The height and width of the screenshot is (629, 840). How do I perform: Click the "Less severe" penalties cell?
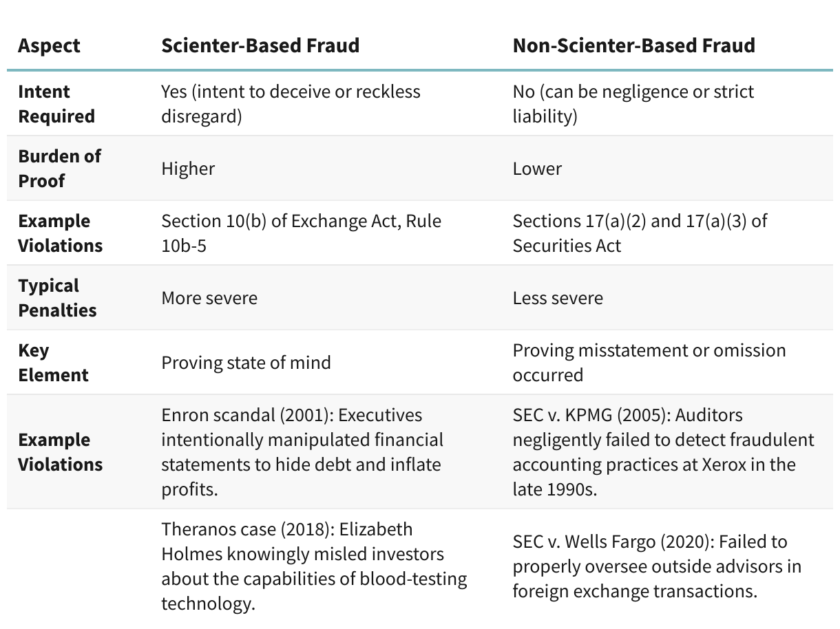558,298
